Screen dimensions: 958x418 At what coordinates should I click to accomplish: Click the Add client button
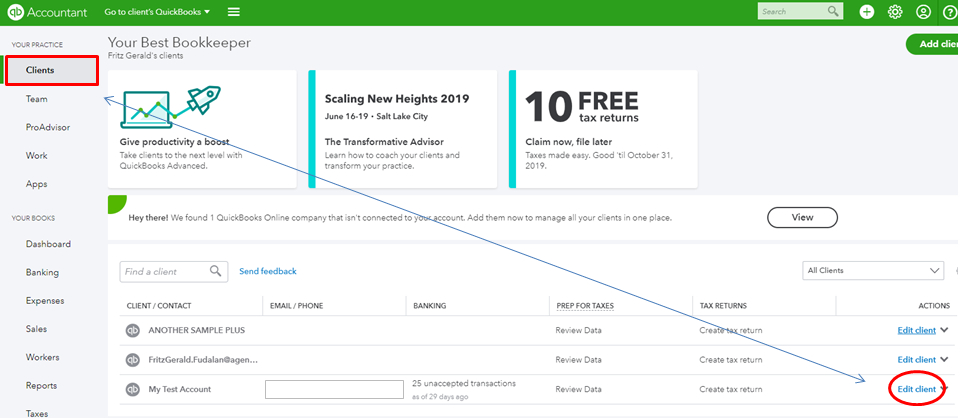click(932, 44)
